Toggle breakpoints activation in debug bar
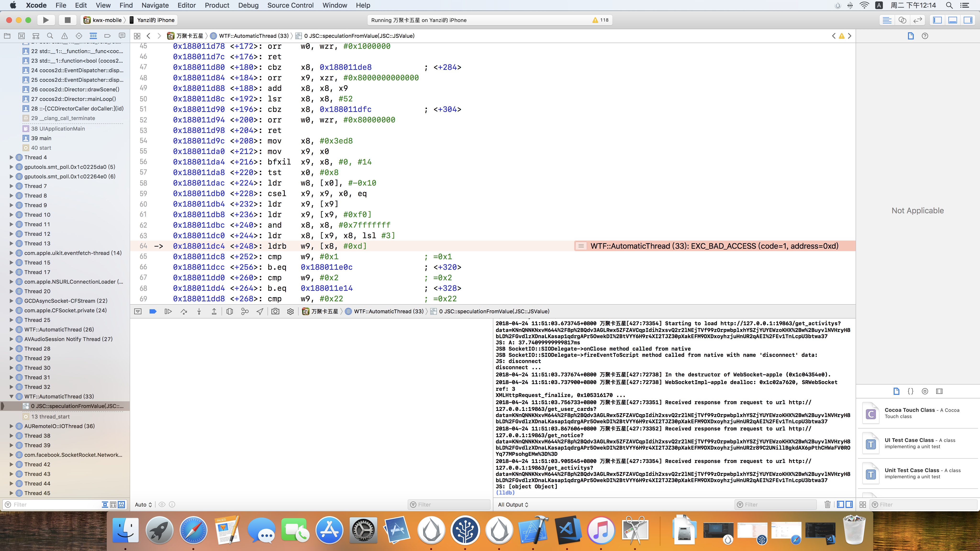The image size is (980, 551). coord(153,311)
